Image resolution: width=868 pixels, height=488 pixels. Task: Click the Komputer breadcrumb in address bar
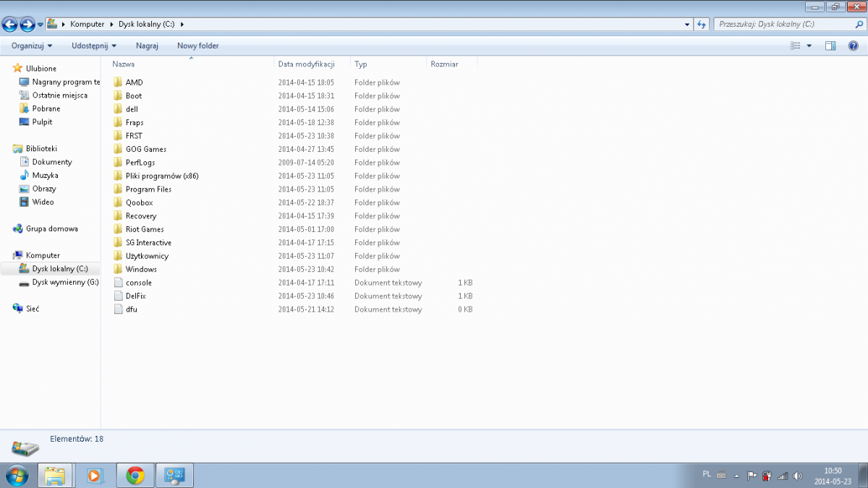[x=87, y=24]
